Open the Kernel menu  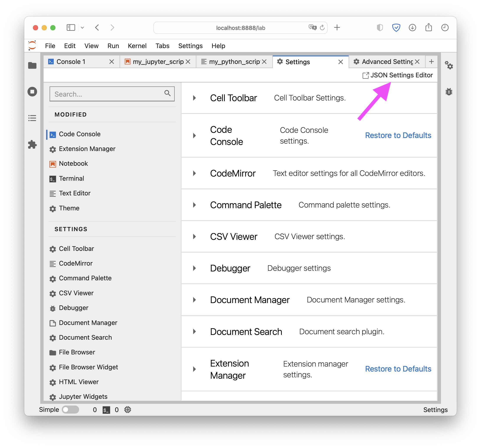(137, 46)
